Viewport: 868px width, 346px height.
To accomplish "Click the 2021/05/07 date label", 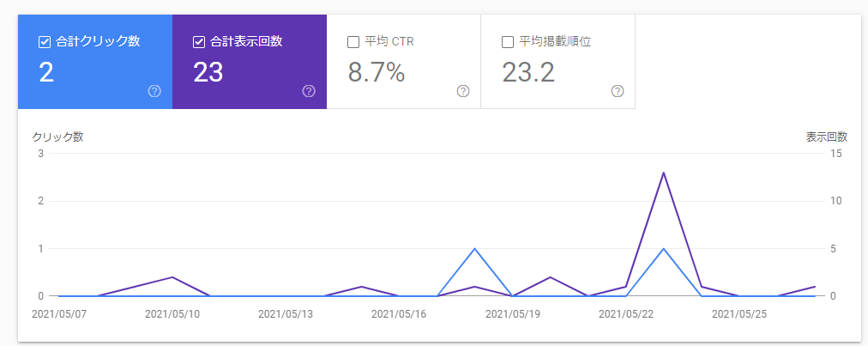I will pos(59,314).
